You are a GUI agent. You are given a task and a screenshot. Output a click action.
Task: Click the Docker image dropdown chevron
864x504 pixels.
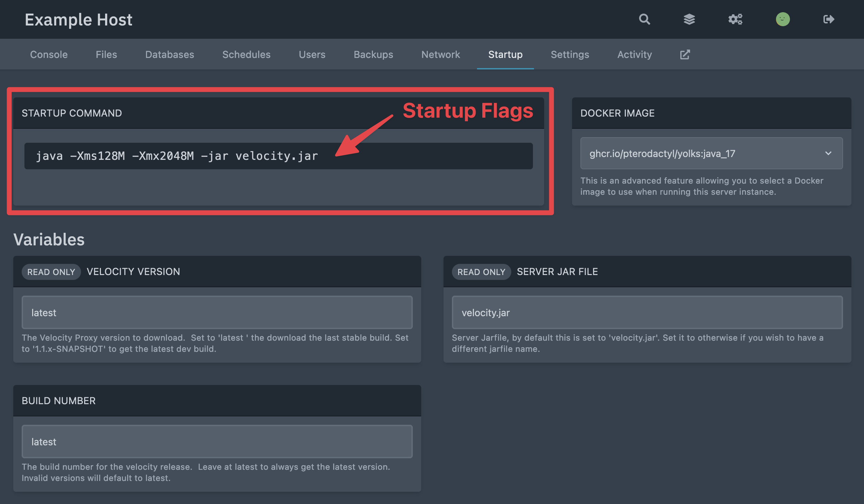(828, 153)
